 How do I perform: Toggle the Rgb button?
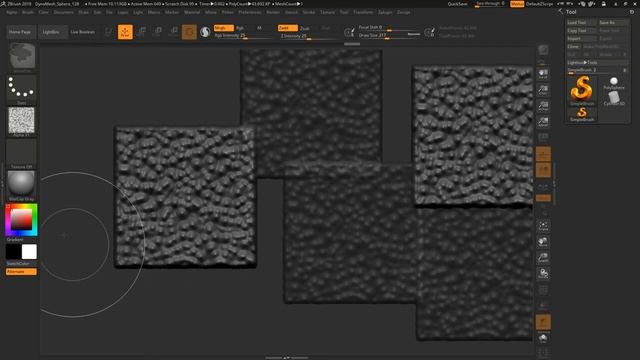pos(240,28)
